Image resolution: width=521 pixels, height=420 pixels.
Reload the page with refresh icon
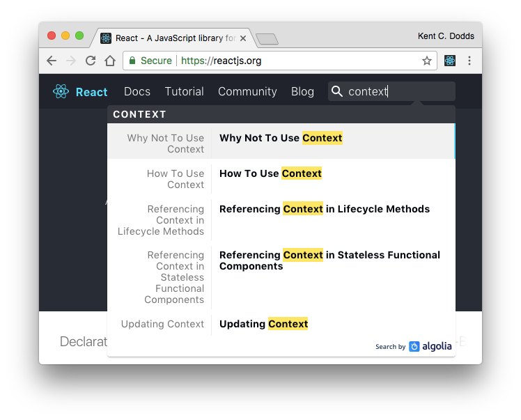tap(91, 61)
